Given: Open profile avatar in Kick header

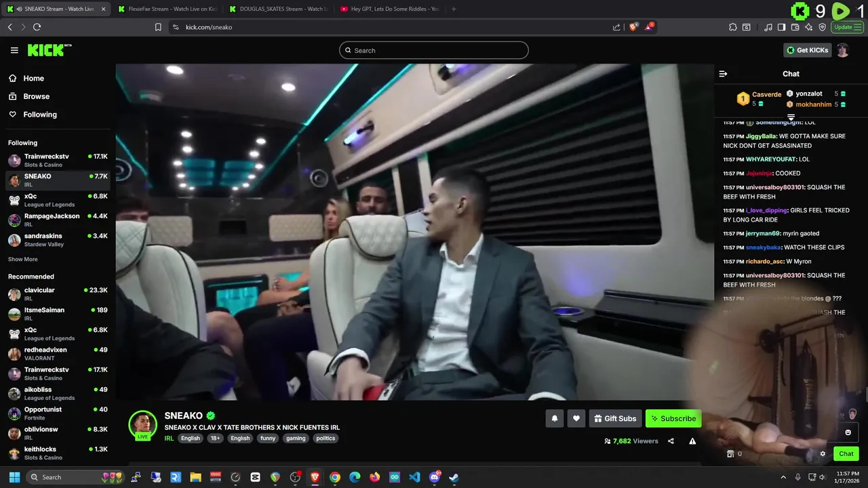Looking at the screenshot, I should point(842,50).
